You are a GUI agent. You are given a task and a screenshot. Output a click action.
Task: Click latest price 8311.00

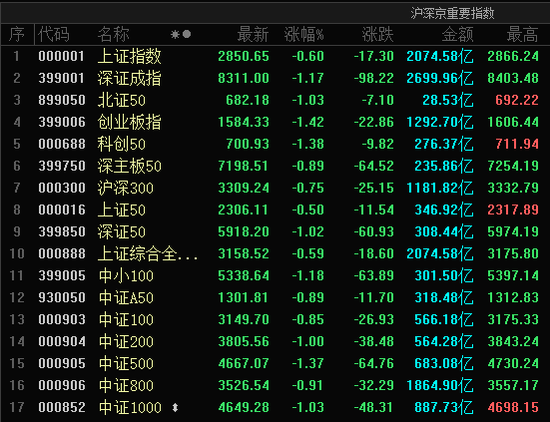243,78
